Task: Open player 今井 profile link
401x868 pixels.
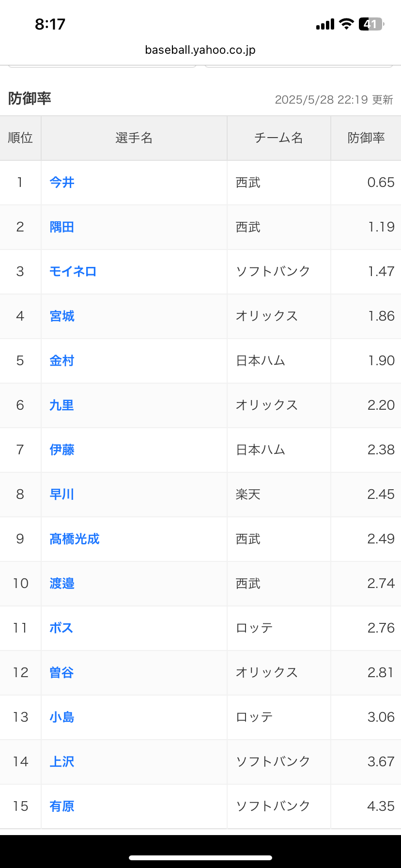Action: pyautogui.click(x=62, y=183)
